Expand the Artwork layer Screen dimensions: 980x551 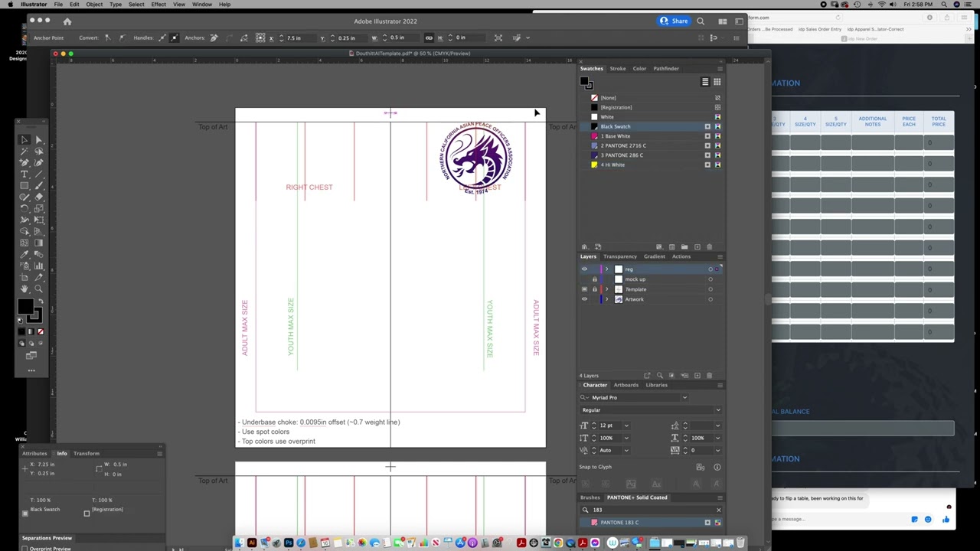click(606, 299)
